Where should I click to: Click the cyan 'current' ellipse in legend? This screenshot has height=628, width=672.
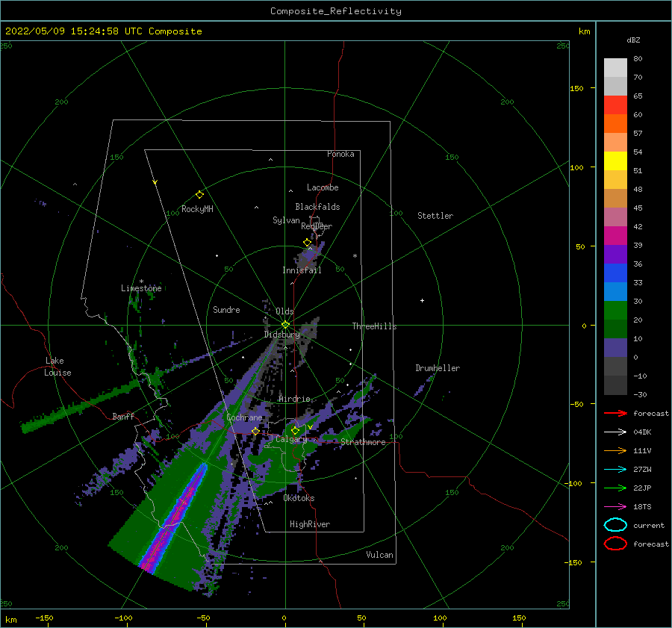pyautogui.click(x=615, y=525)
